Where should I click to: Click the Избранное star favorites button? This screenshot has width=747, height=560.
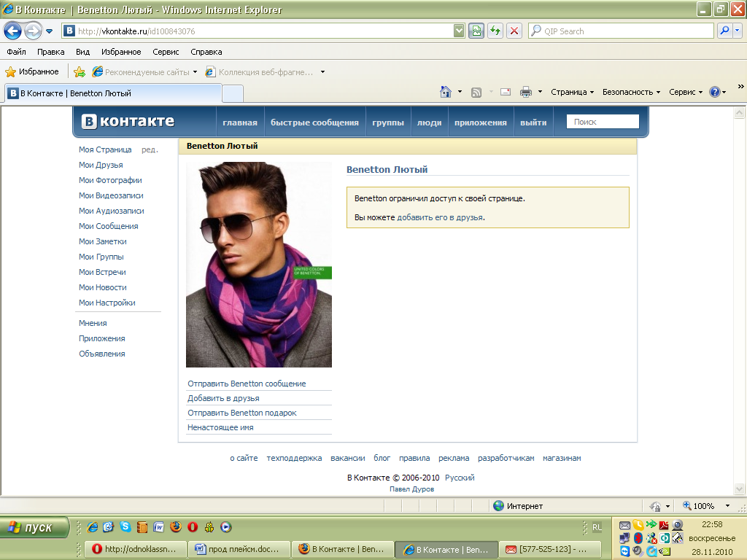click(x=32, y=72)
